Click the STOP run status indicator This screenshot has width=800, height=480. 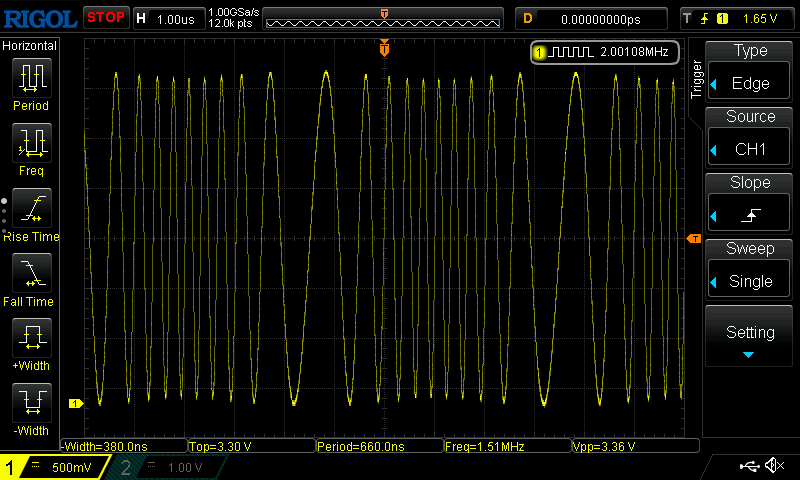pos(106,18)
